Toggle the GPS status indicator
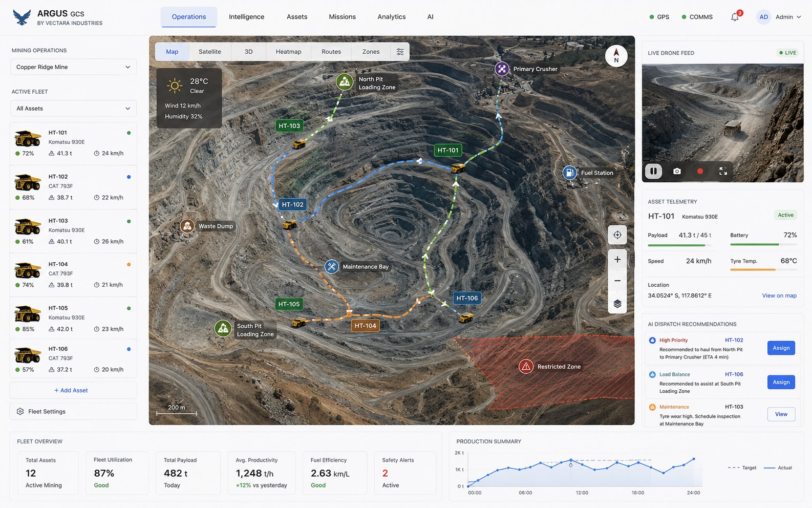This screenshot has width=812, height=508. click(659, 17)
